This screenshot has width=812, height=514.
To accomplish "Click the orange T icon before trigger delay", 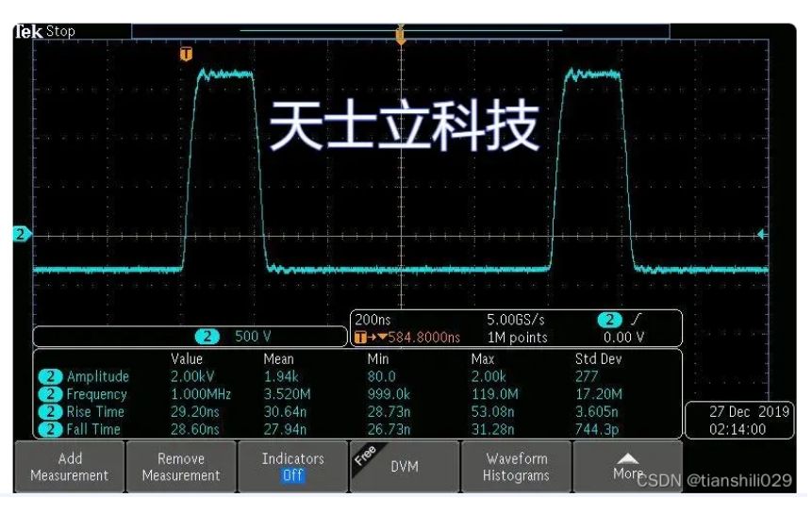I will (361, 338).
